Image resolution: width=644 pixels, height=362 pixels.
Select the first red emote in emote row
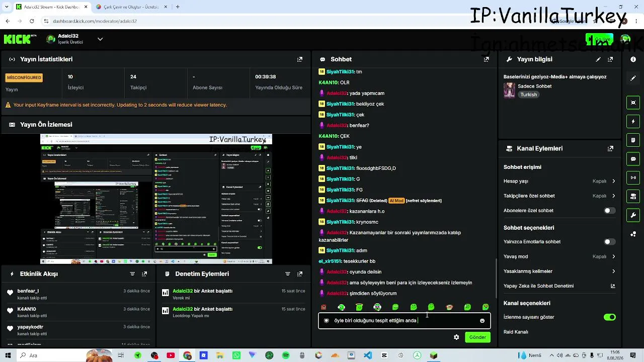324,307
